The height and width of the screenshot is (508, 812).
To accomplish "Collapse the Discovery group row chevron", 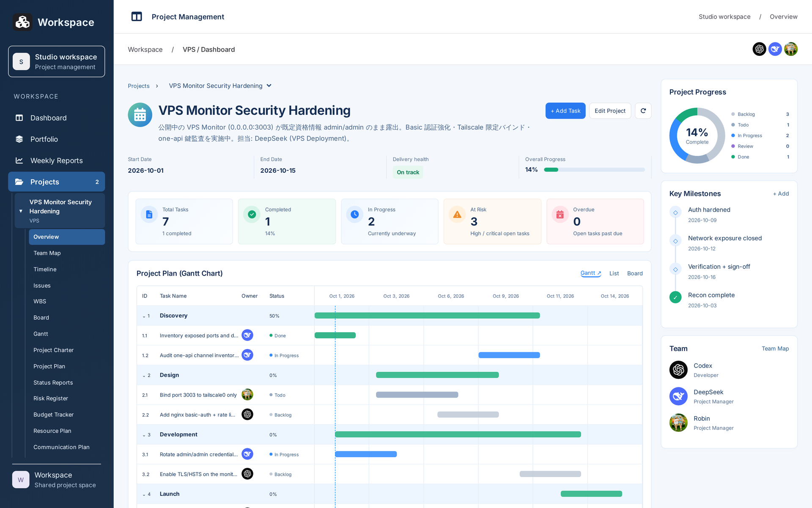I will tap(144, 316).
